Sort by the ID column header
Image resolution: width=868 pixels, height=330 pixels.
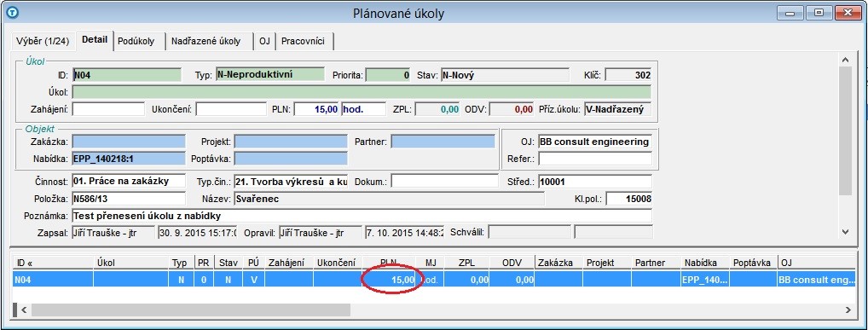[x=53, y=263]
